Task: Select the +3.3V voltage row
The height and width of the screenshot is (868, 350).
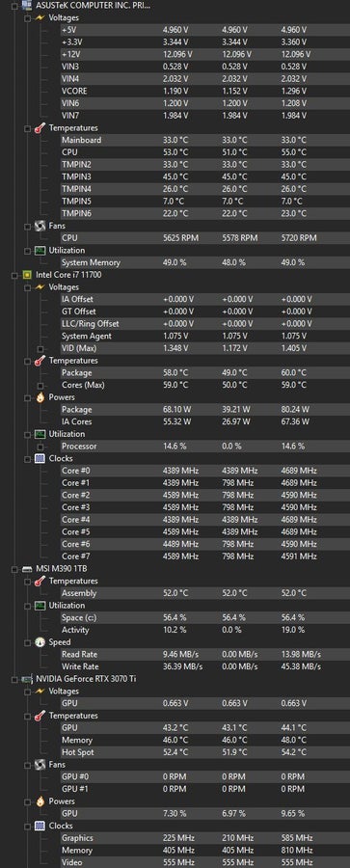Action: point(205,42)
